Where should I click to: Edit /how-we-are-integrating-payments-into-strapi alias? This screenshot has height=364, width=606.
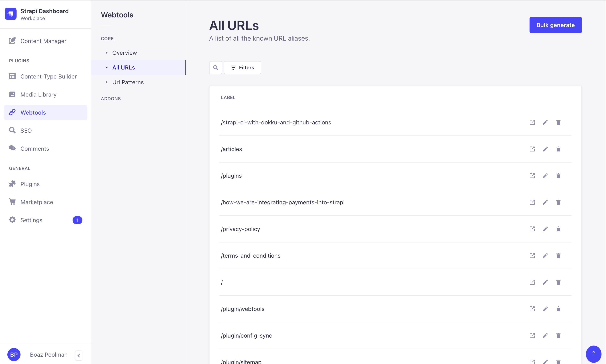point(545,202)
